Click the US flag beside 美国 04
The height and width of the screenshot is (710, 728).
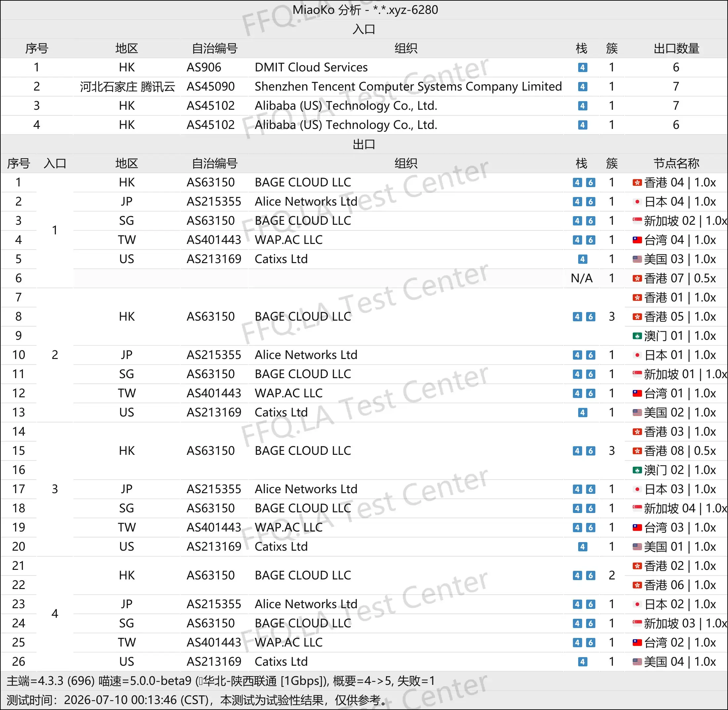coord(637,662)
